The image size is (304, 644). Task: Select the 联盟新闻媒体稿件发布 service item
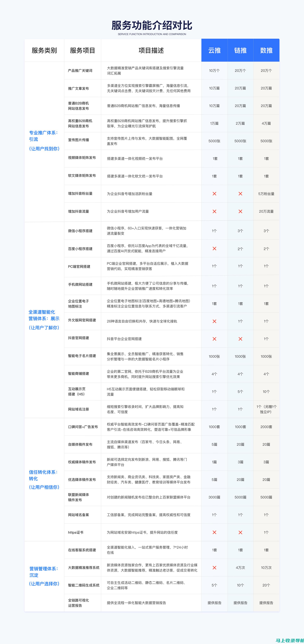[78, 497]
